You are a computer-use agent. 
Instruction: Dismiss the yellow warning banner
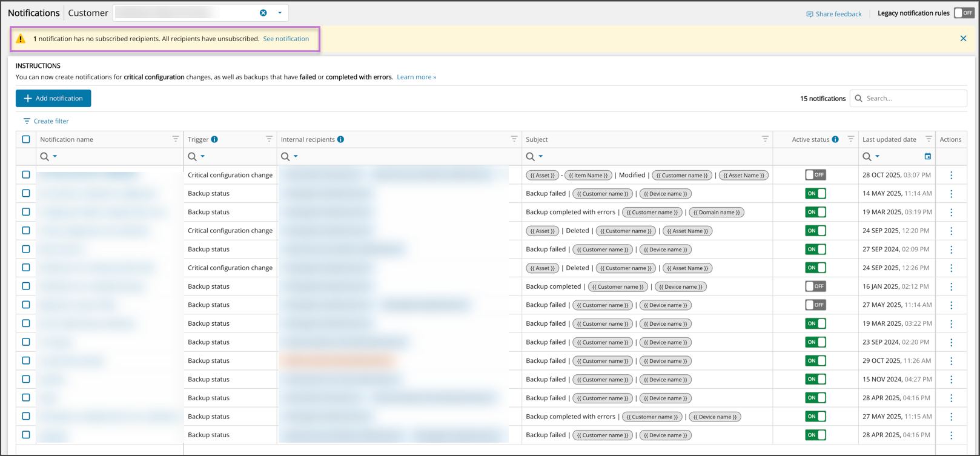point(963,39)
